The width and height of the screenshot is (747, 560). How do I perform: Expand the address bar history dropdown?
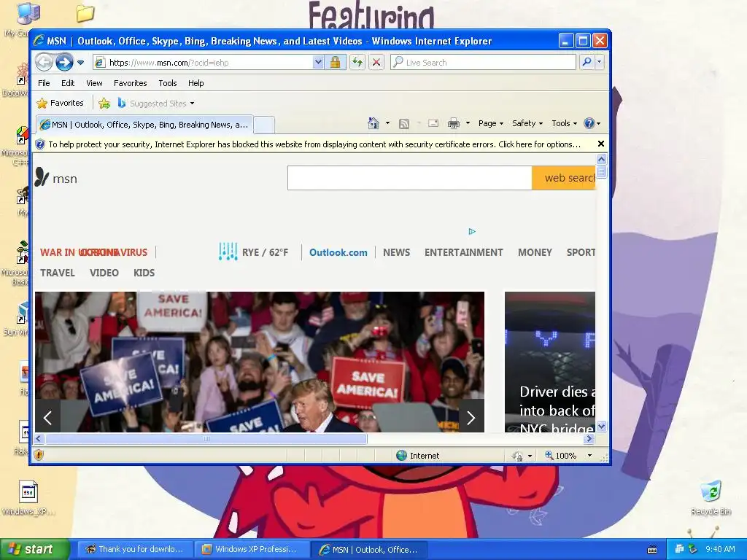pos(318,63)
